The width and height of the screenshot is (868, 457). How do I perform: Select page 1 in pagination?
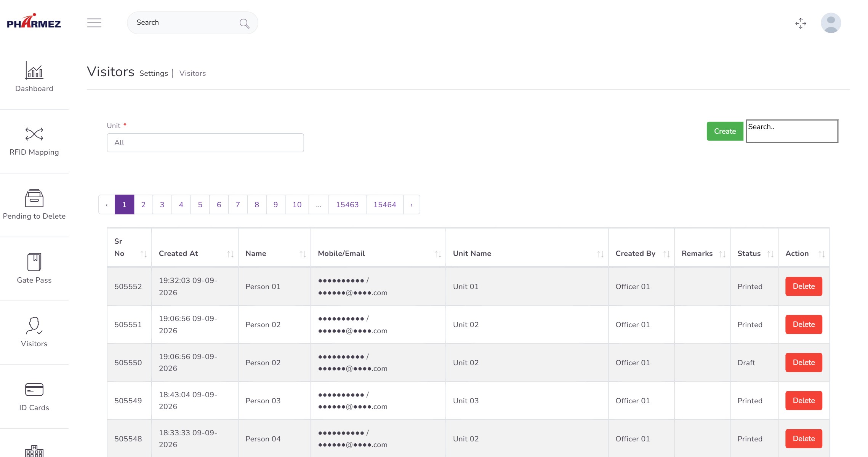click(124, 205)
